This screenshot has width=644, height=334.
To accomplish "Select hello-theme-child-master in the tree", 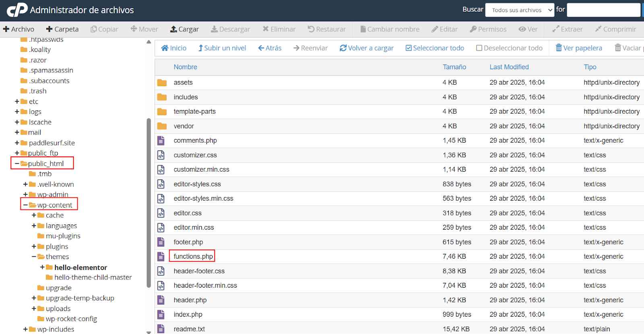I will coord(93,277).
